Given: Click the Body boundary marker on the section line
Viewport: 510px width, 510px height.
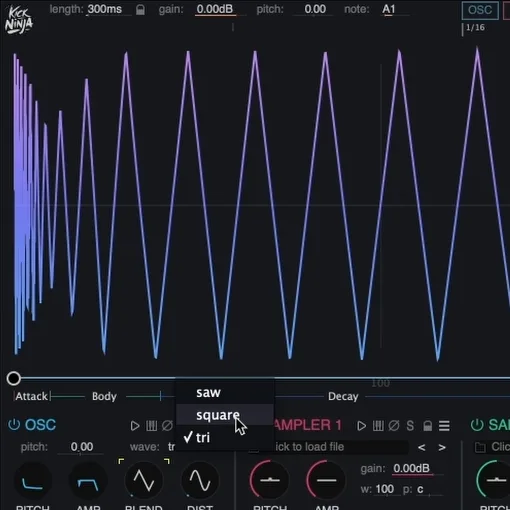Looking at the screenshot, I should point(161,396).
